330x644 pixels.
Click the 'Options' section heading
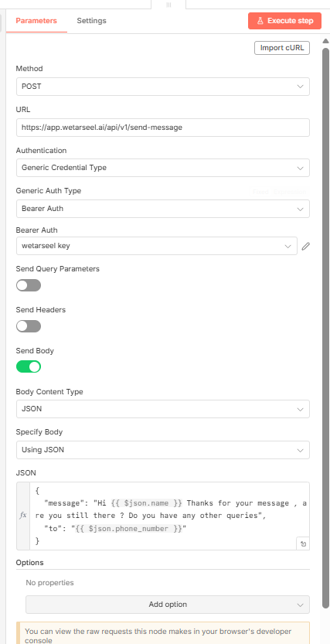(29, 562)
